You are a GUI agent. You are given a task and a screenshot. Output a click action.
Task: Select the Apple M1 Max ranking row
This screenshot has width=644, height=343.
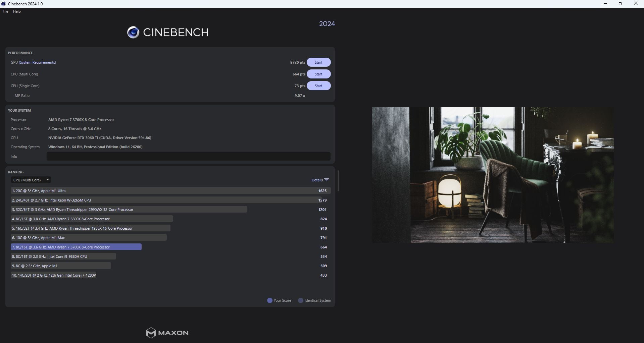tap(170, 237)
